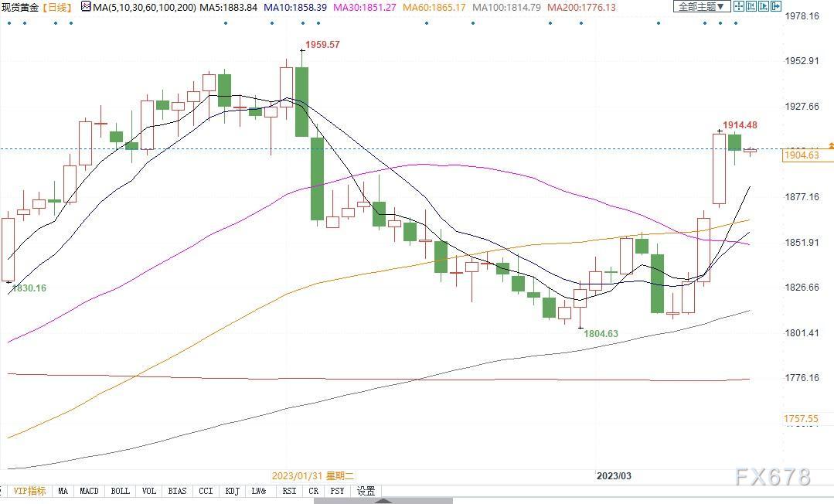Click the 1830.16 low price label

pos(29,288)
